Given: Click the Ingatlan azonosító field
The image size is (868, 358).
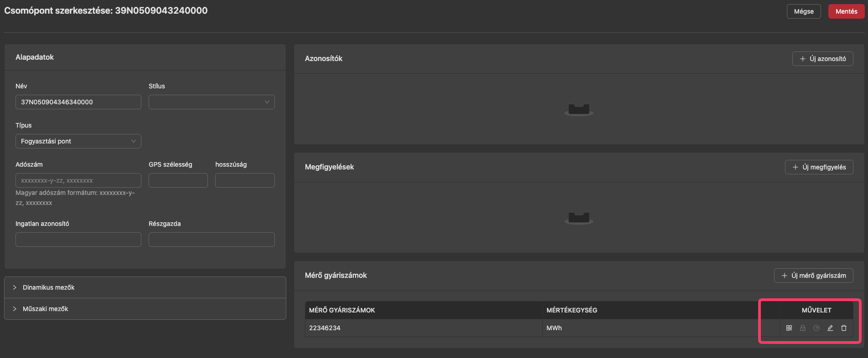Looking at the screenshot, I should [x=78, y=240].
